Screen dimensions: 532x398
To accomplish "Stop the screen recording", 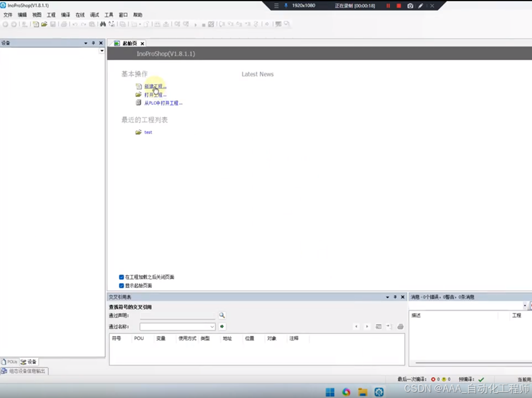I will [x=399, y=6].
